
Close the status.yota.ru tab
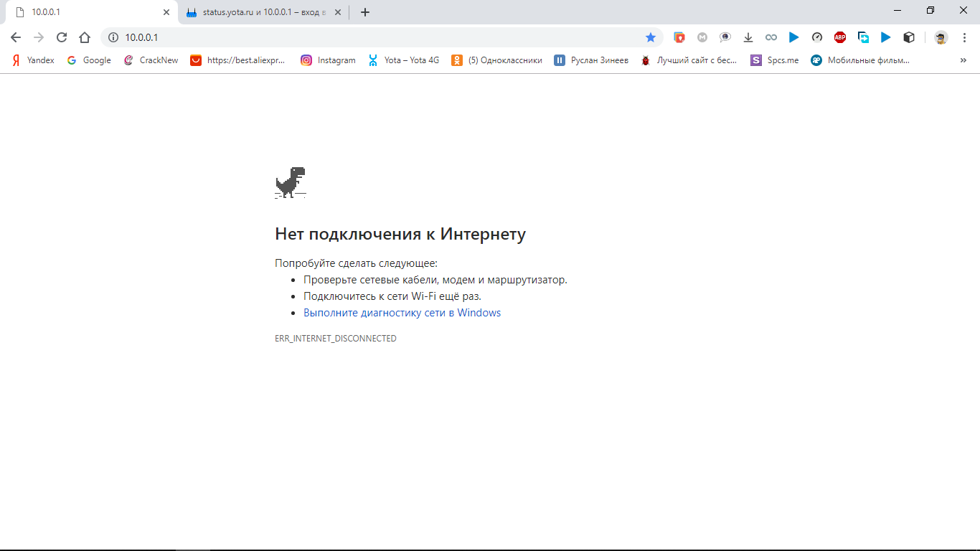(338, 12)
